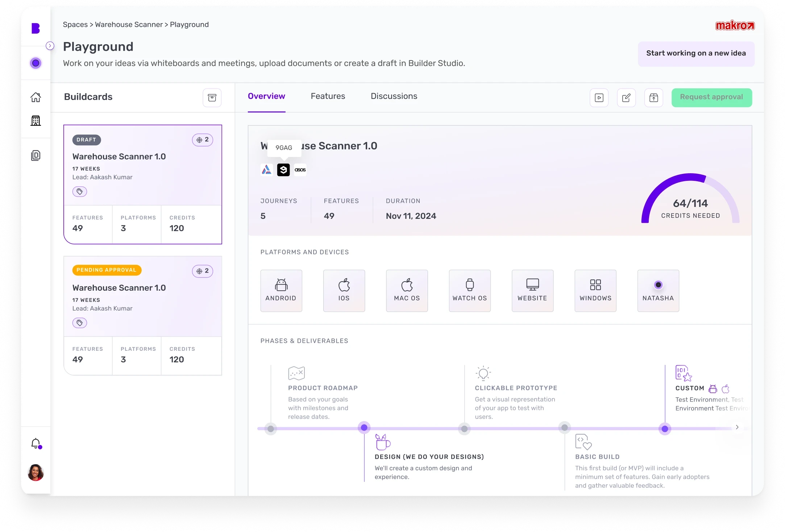Select the Draft Warehouse Scanner 1.0 card title
This screenshot has height=532, width=785.
119,157
